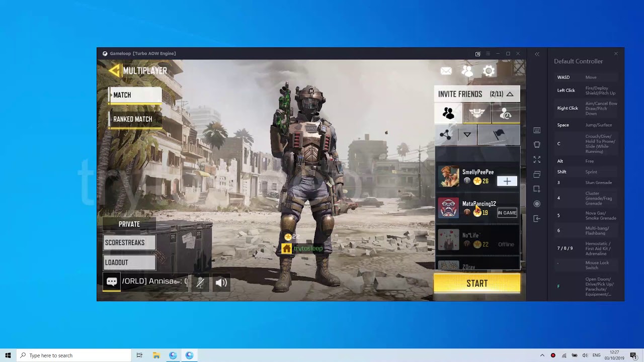The image size is (644, 362).
Task: Open the PRIVATE match option
Action: coord(129,224)
